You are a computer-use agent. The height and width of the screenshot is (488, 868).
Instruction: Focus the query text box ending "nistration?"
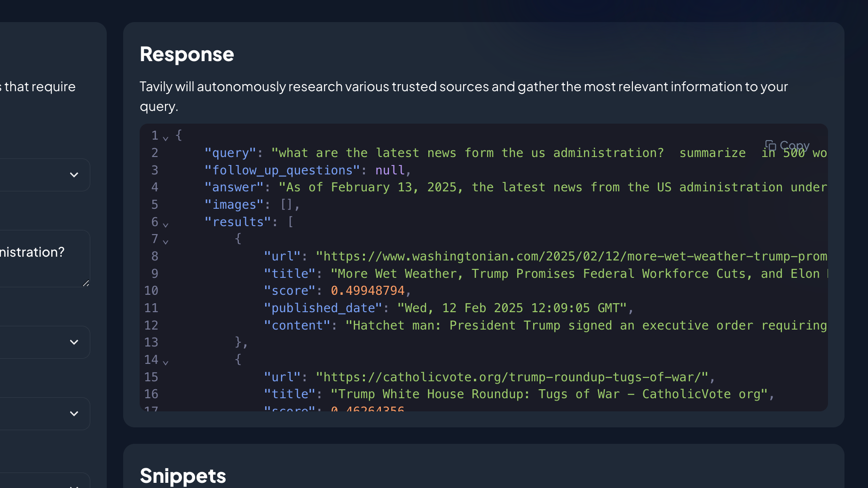45,259
